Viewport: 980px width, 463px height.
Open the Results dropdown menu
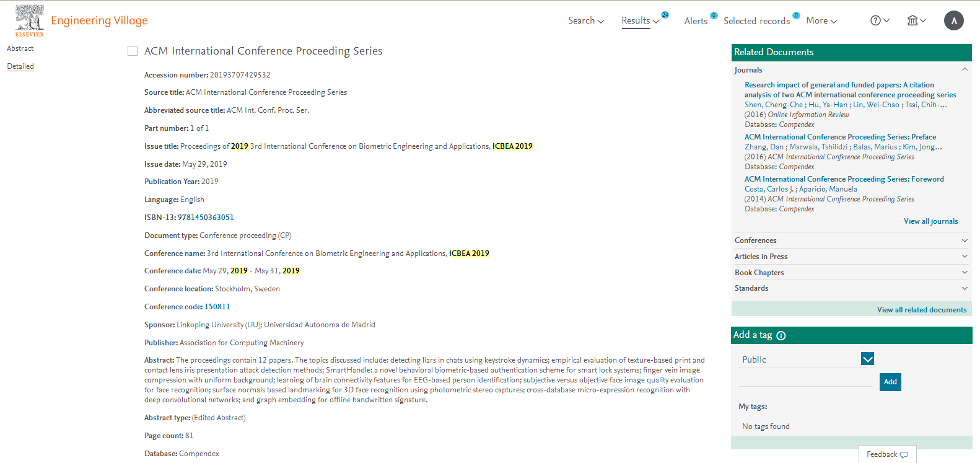tap(641, 20)
